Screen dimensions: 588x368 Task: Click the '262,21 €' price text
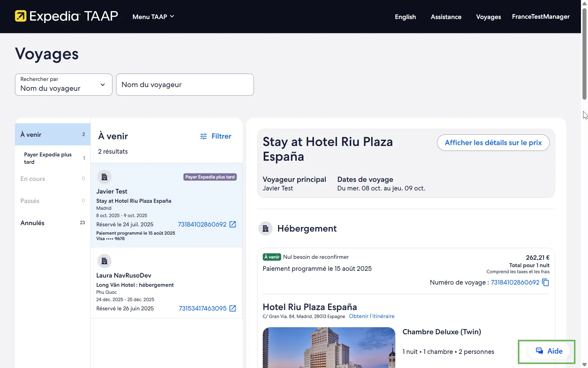point(537,258)
